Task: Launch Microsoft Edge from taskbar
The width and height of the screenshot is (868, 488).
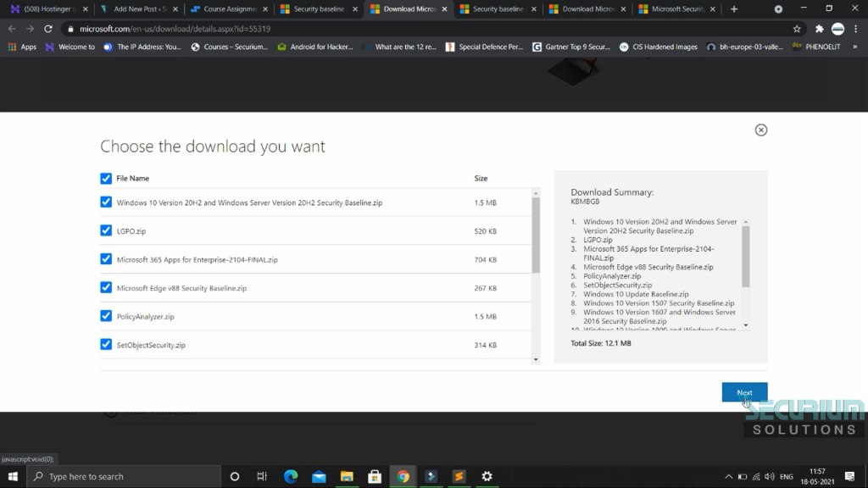Action: point(291,476)
